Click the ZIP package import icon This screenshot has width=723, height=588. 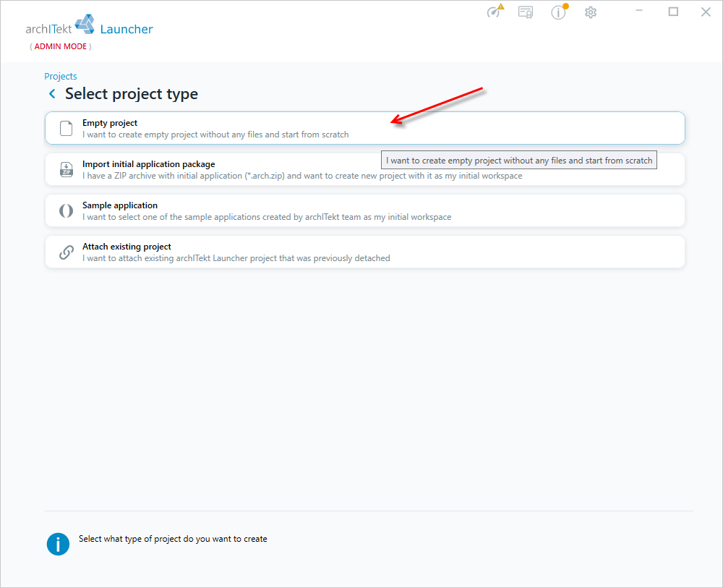click(67, 169)
